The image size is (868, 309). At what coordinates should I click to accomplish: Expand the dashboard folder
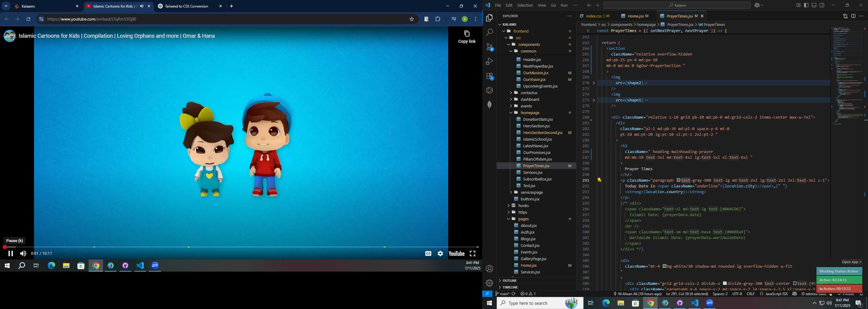coord(530,100)
